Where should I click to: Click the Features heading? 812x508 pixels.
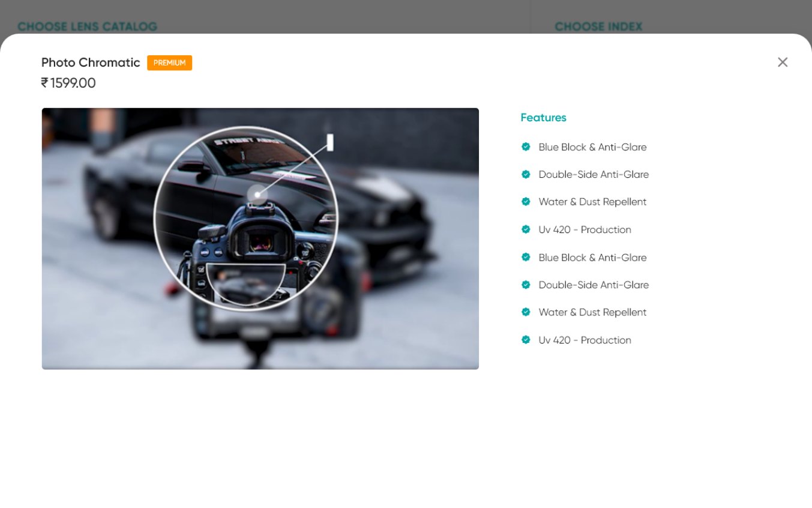tap(544, 118)
